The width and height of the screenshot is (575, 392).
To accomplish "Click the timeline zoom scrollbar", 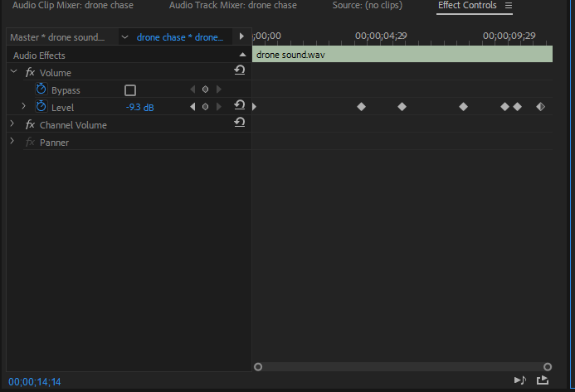I will click(x=402, y=366).
